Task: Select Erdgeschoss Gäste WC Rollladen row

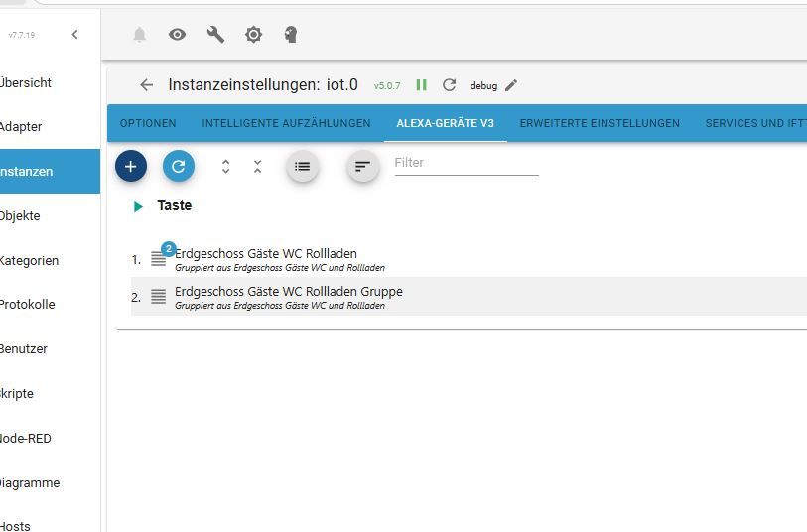Action: tap(469, 259)
